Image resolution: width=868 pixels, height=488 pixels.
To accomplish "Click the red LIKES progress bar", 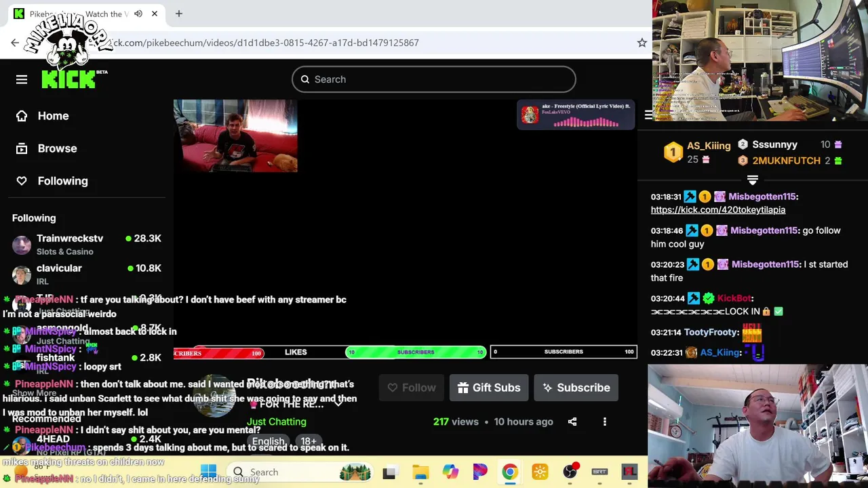I will [x=218, y=352].
